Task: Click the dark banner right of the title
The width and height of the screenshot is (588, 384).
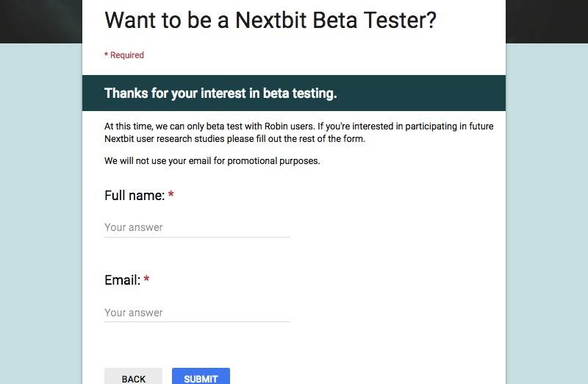Action: pos(547,21)
